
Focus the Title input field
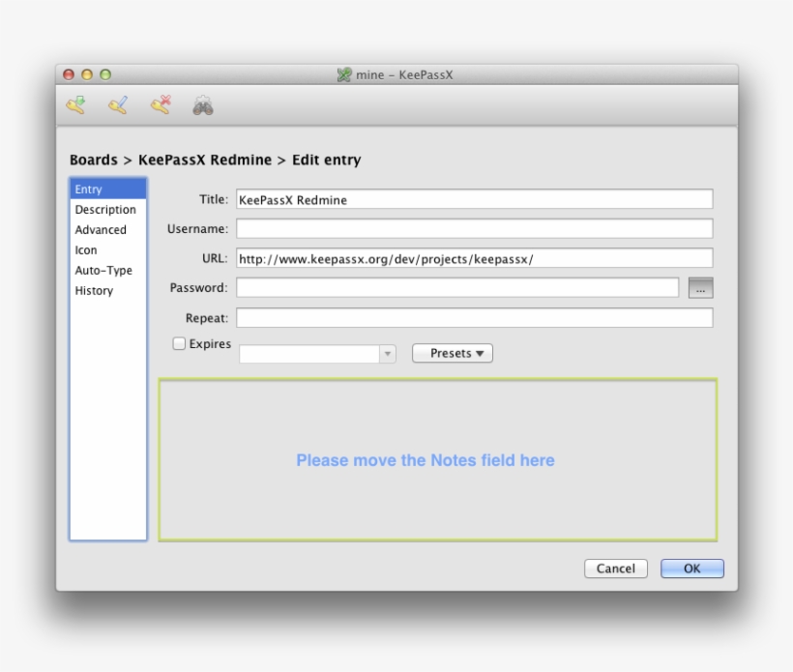(x=475, y=199)
